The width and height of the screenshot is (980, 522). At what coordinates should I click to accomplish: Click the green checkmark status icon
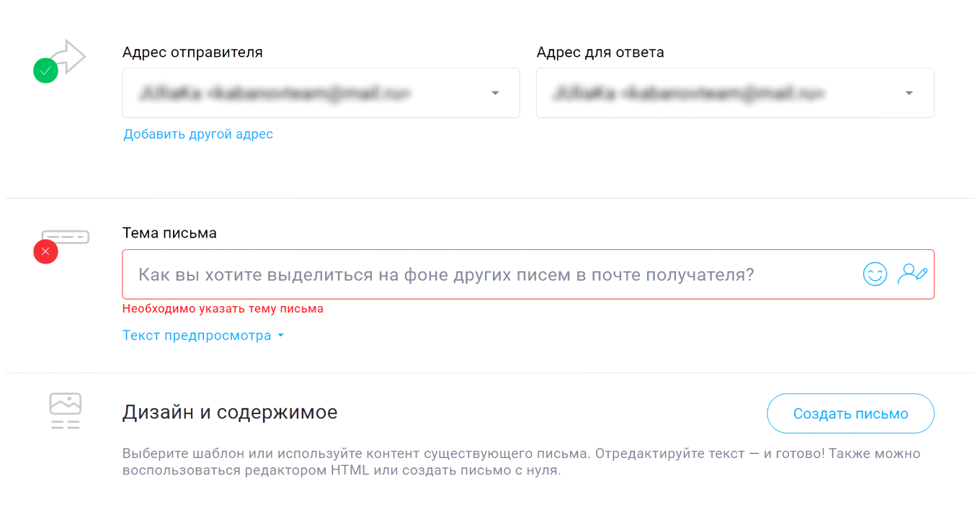click(45, 71)
